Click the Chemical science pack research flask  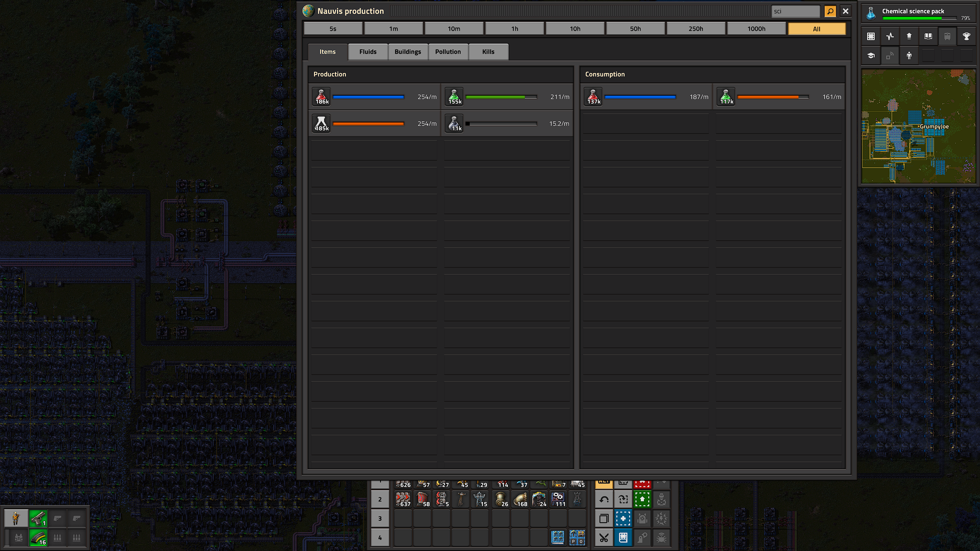coord(871,13)
